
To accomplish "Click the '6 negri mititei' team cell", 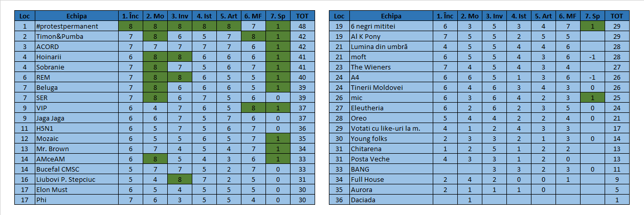I will click(x=391, y=26).
